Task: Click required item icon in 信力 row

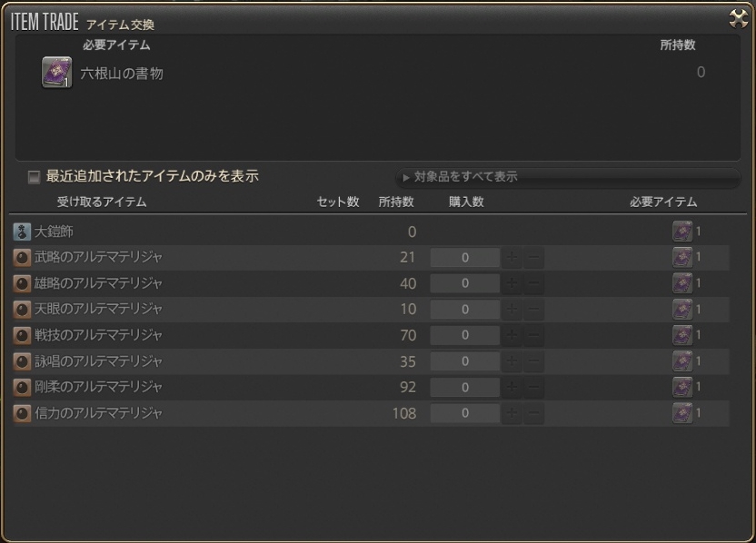Action: pyautogui.click(x=681, y=414)
